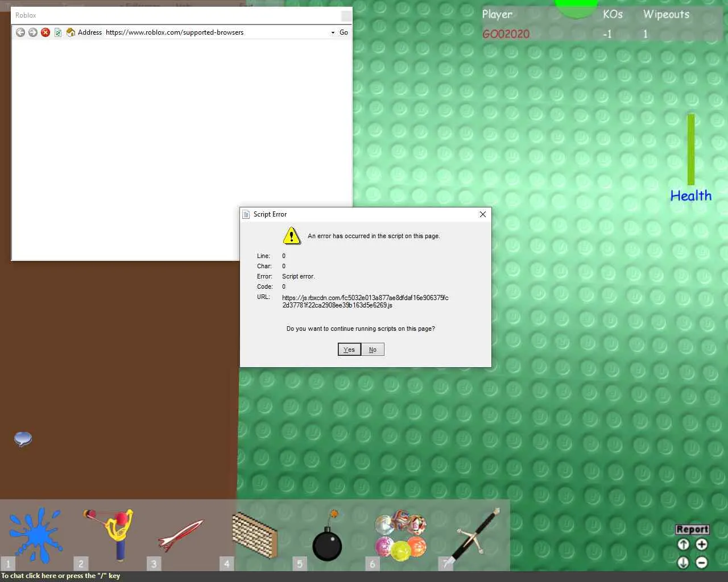Image resolution: width=728 pixels, height=582 pixels.
Task: Click the yellow warning icon in Script Error
Action: [x=292, y=235]
